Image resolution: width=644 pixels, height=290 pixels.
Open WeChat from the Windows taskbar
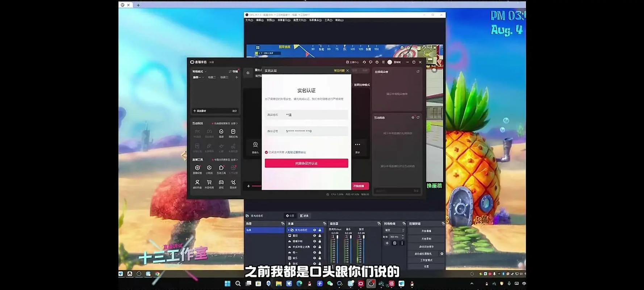(x=330, y=283)
